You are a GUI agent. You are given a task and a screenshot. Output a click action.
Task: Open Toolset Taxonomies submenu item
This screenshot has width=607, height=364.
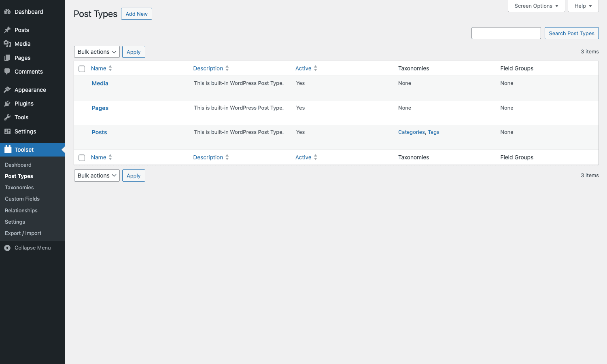pyautogui.click(x=19, y=187)
